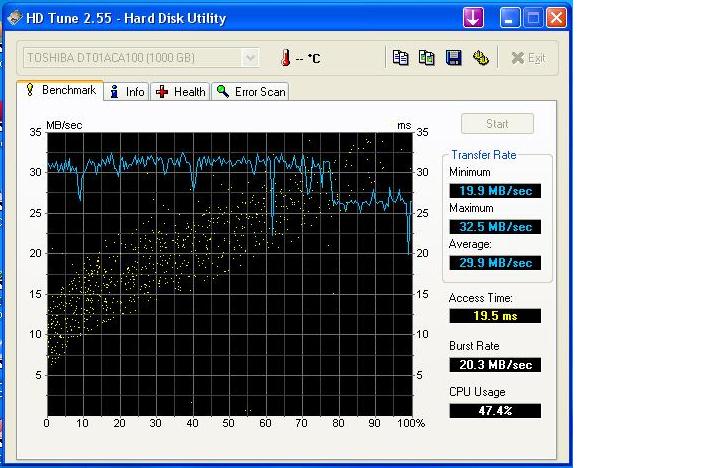Click the Minimum transfer rate value field

pyautogui.click(x=494, y=191)
